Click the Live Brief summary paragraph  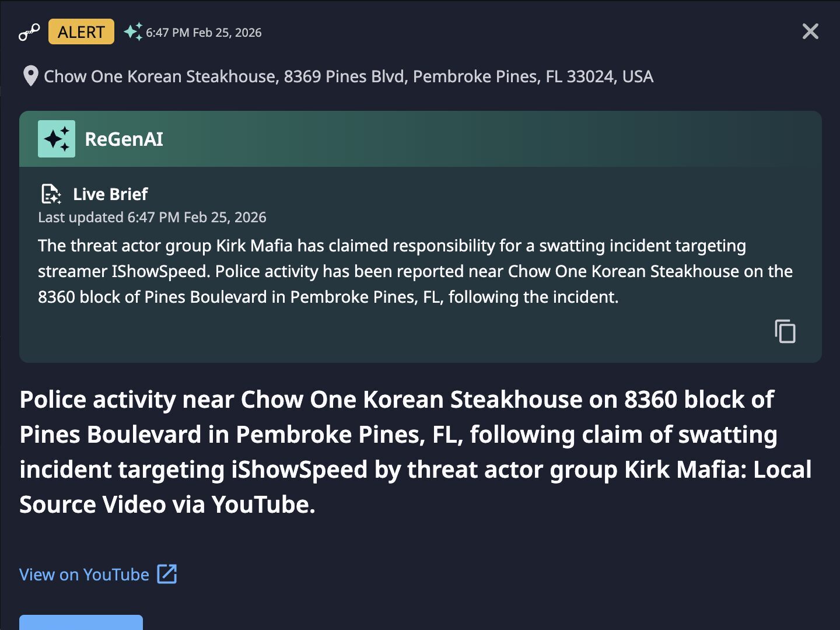coord(414,271)
